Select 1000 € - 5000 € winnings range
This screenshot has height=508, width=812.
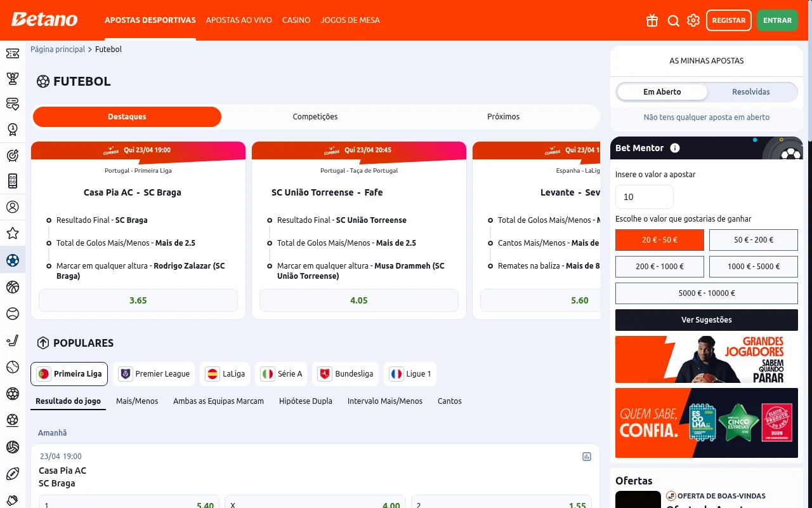[x=754, y=267]
